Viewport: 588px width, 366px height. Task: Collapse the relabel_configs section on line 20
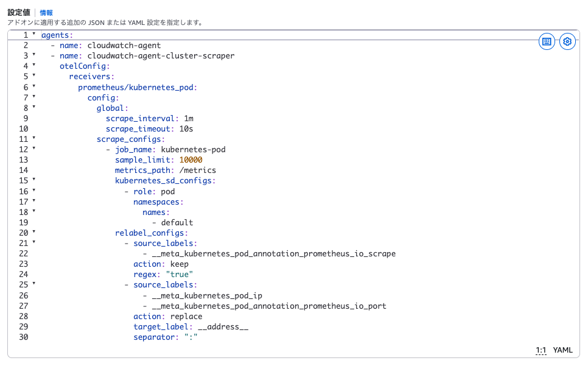[34, 232]
